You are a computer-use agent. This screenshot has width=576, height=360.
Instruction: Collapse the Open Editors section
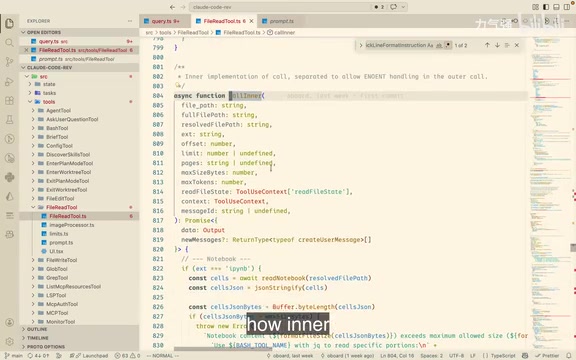coord(79,32)
